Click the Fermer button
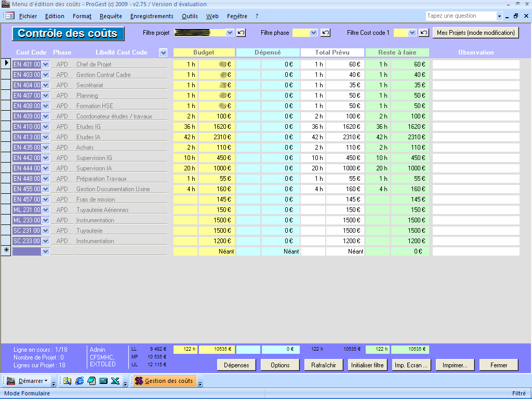This screenshot has width=532, height=399. pyautogui.click(x=499, y=365)
